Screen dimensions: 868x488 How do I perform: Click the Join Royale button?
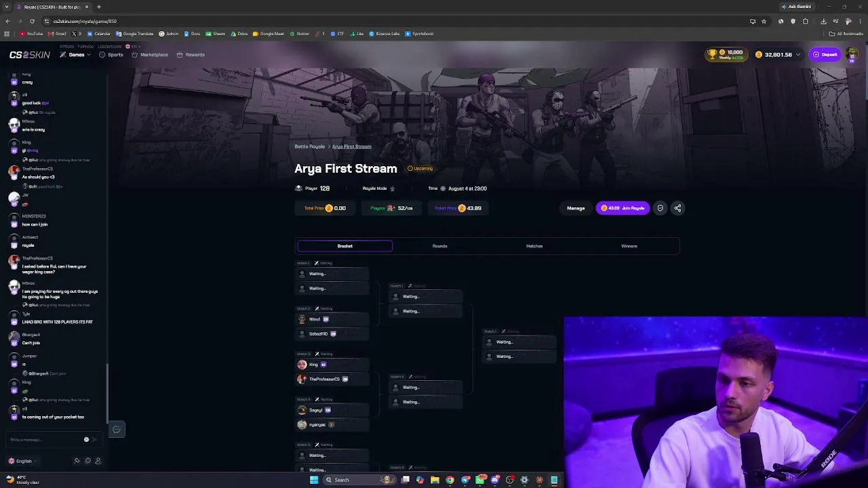[x=623, y=208]
